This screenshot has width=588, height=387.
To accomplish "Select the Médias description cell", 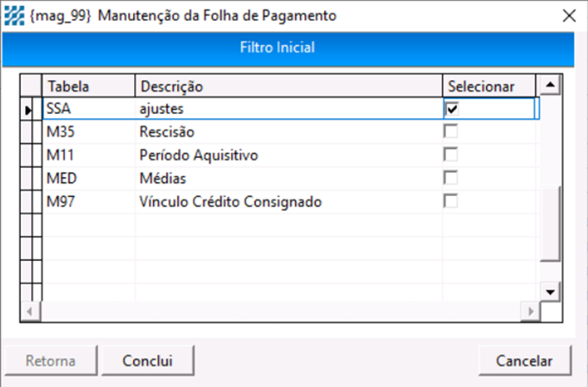I will (x=289, y=178).
